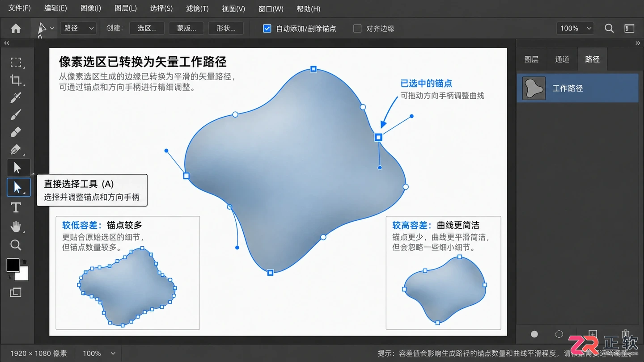This screenshot has width=644, height=362.
Task: Open the workspace layout switcher icon
Action: click(x=629, y=28)
